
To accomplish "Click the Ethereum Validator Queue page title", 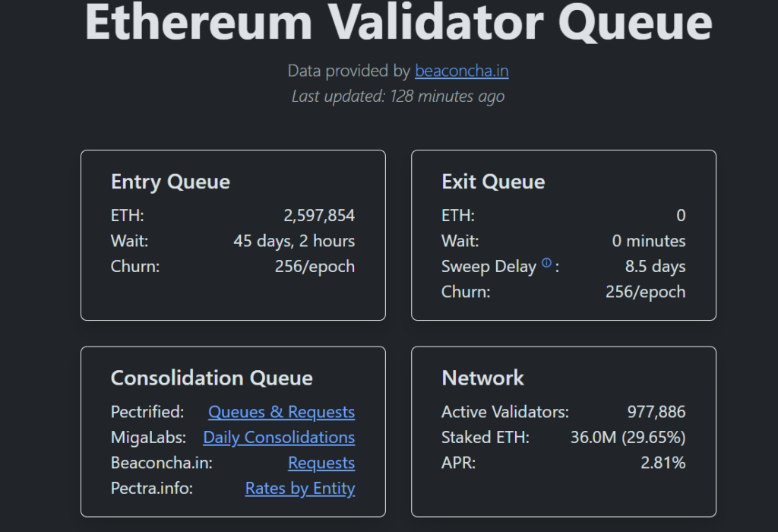I will click(398, 21).
